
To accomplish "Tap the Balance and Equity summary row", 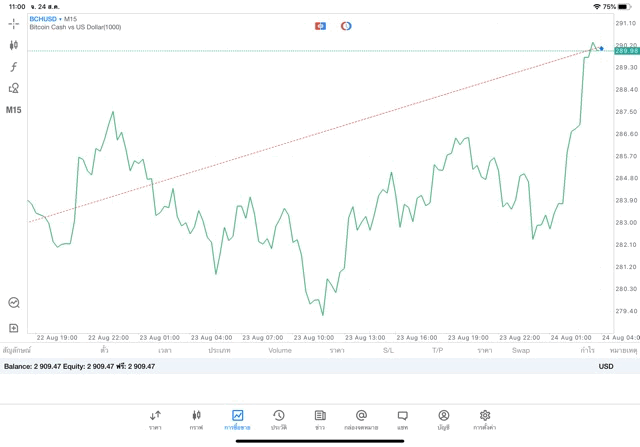I will (x=80, y=367).
